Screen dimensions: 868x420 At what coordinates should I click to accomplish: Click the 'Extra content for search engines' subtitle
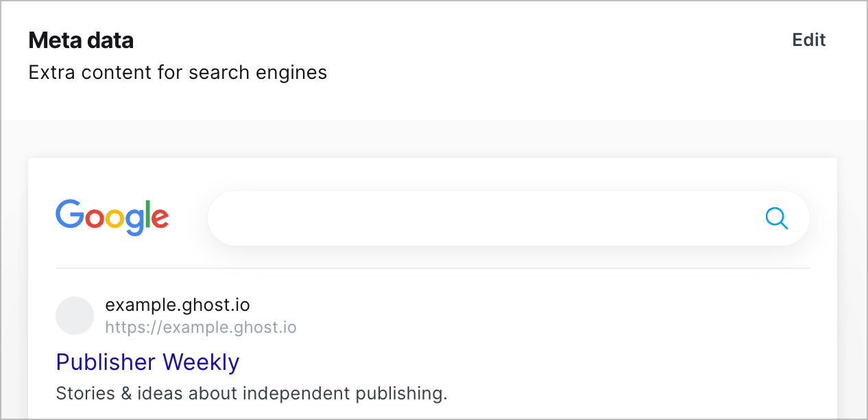(178, 72)
